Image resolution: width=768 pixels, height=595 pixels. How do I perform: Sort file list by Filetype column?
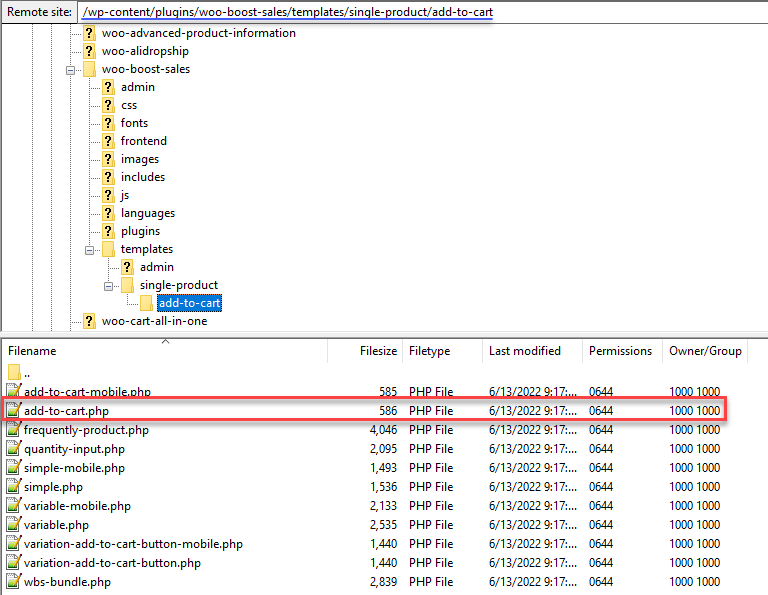point(430,351)
